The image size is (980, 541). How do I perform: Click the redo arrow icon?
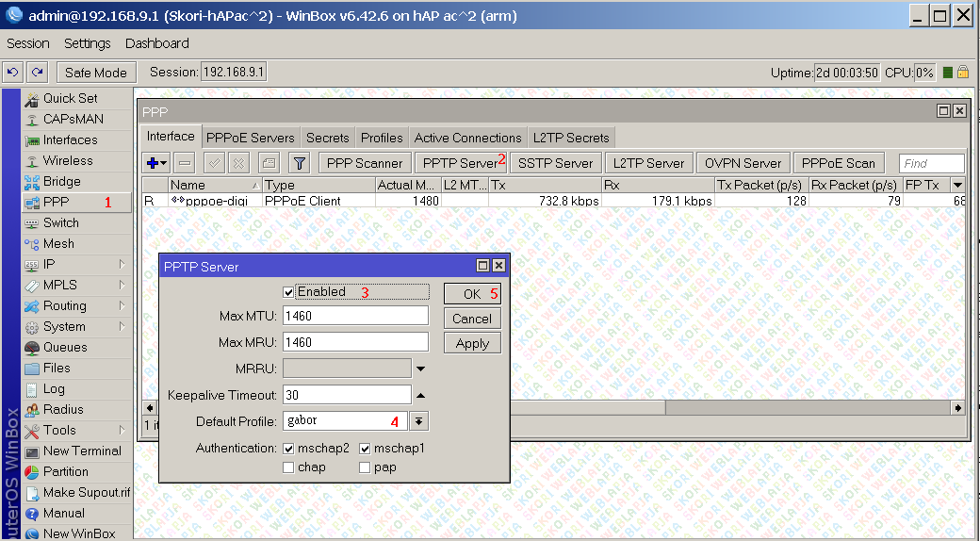[37, 72]
